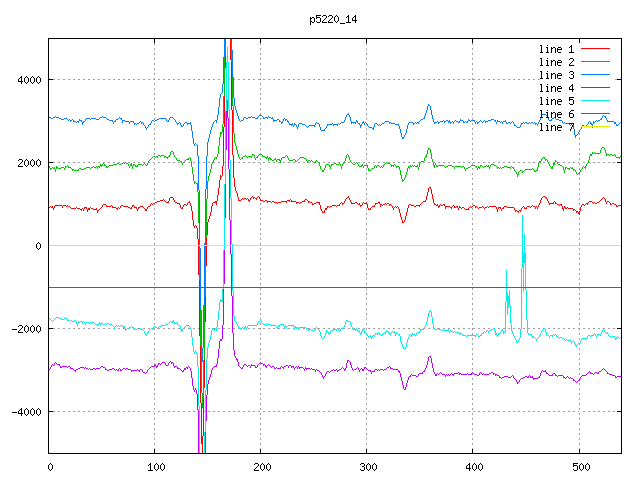Click the blue sample beside line 3
The height and width of the screenshot is (480, 640).
pyautogui.click(x=595, y=75)
